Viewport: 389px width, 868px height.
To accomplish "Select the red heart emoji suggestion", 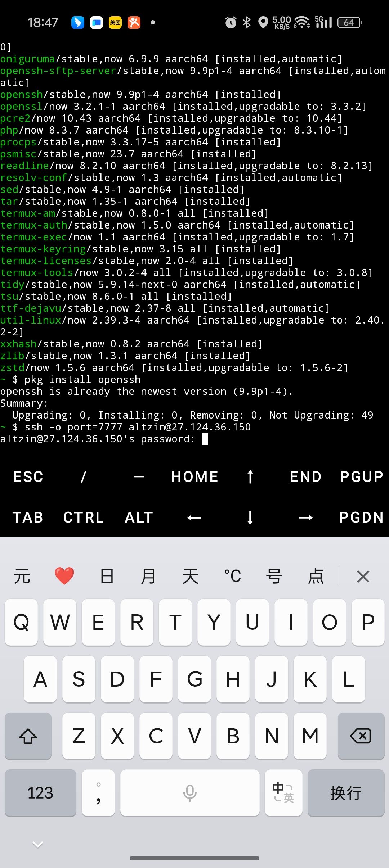I will 64,576.
